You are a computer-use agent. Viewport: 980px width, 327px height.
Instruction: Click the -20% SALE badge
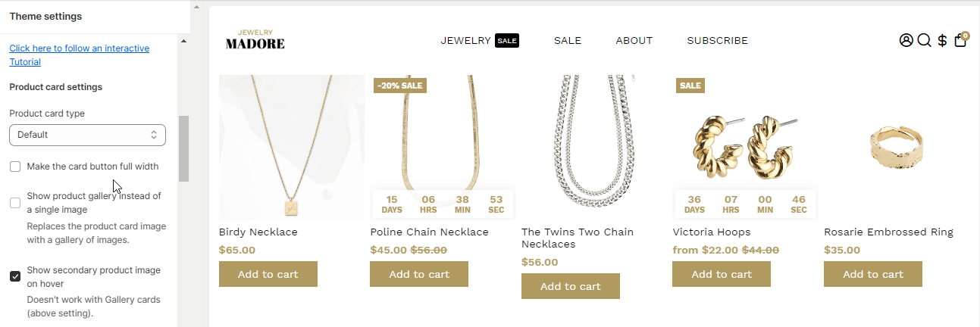click(400, 86)
